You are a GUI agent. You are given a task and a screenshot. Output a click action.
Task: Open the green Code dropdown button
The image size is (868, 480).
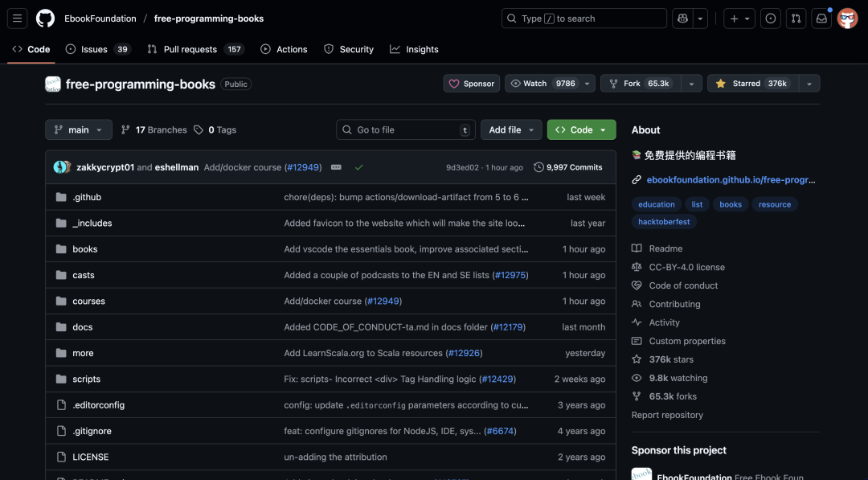[x=581, y=129]
